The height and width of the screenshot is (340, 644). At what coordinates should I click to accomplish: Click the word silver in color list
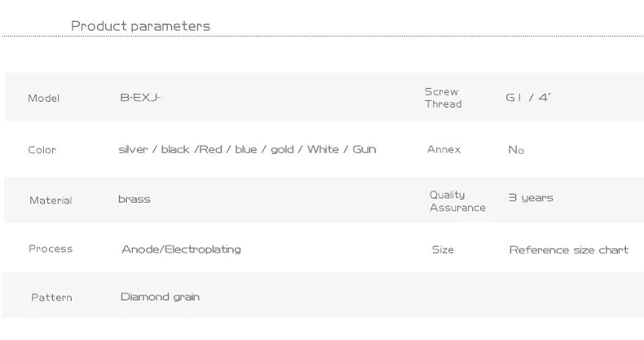135,150
